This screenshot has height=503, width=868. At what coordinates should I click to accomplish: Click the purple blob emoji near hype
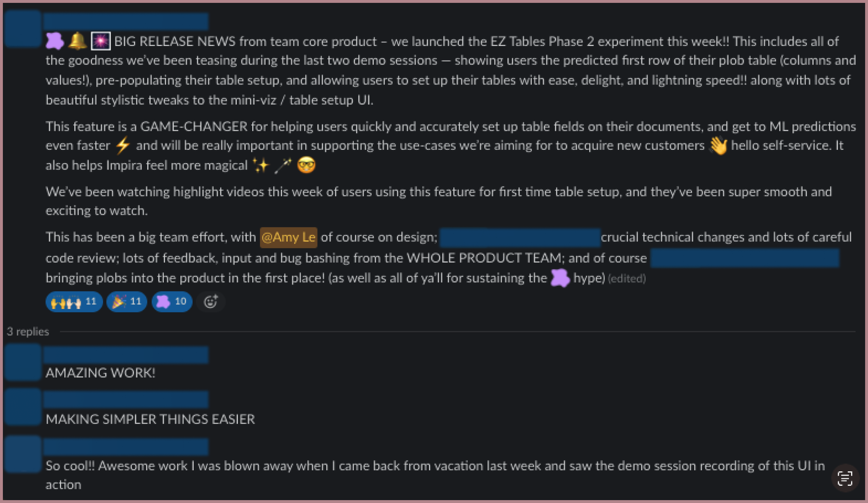[x=561, y=278]
